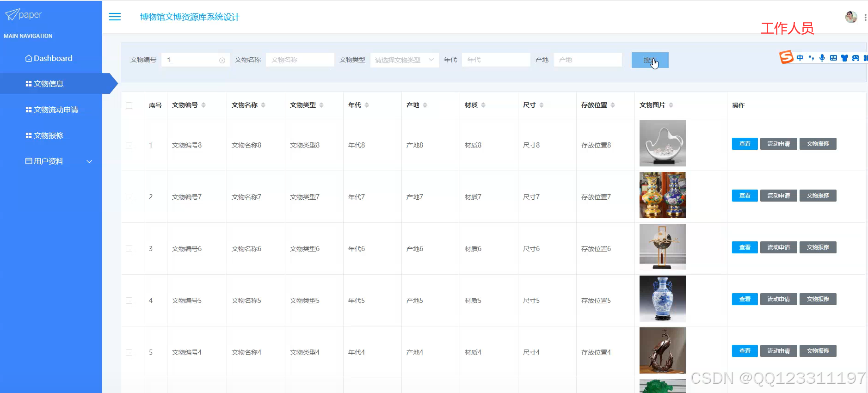
Task: Click 文物报修 button for 文物名称6 row
Action: 818,247
